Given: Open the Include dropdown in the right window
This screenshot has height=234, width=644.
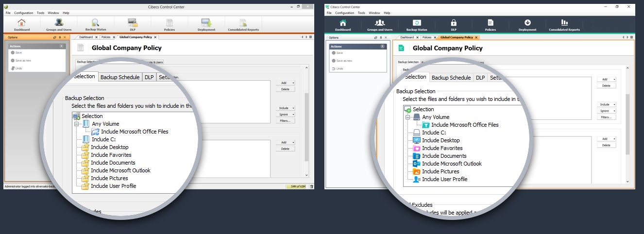Looking at the screenshot, I should [x=606, y=104].
